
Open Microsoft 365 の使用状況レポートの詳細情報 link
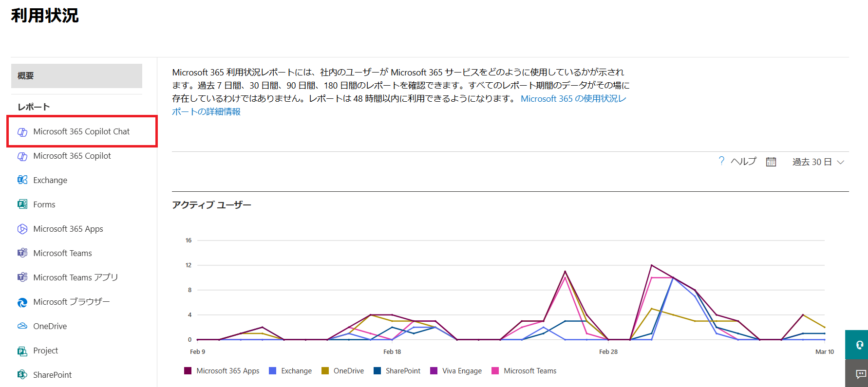pyautogui.click(x=399, y=105)
